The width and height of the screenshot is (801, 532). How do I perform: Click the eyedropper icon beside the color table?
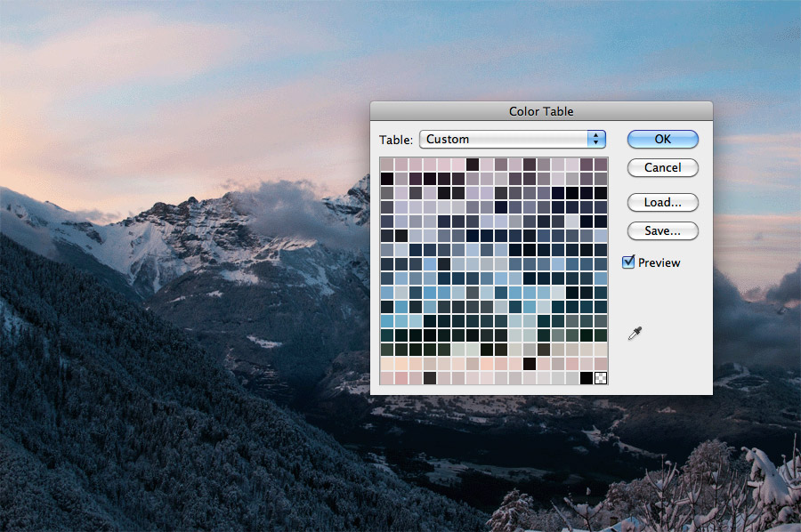[635, 331]
